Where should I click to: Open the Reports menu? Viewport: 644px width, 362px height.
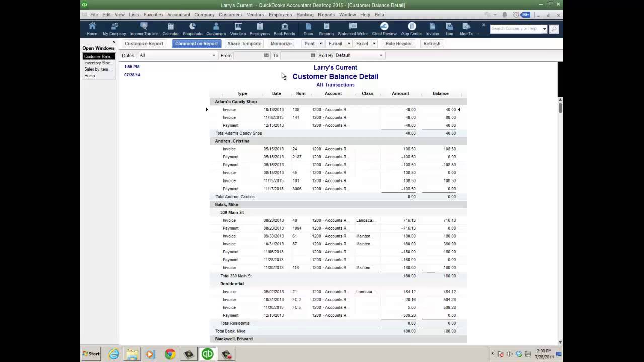[x=326, y=15]
